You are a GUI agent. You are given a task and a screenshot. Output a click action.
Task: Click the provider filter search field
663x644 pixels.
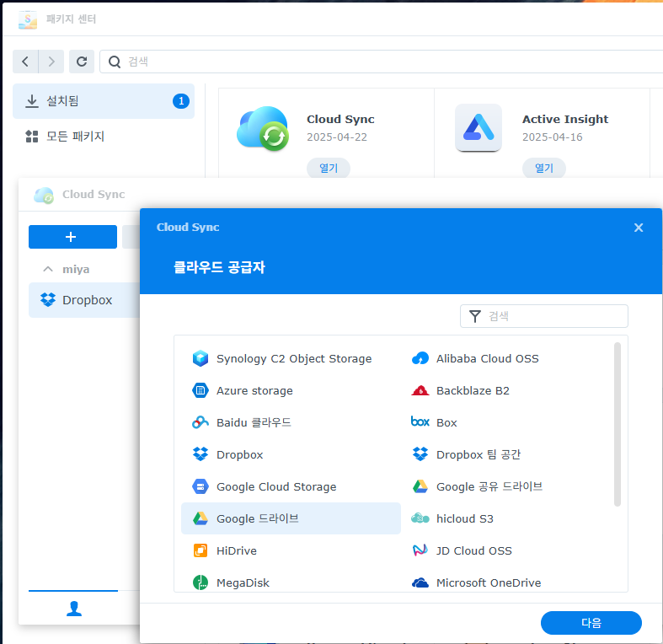(x=544, y=316)
